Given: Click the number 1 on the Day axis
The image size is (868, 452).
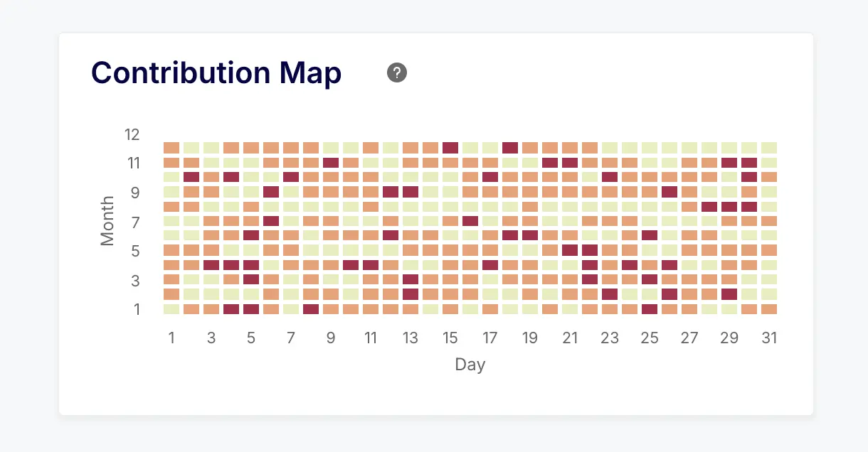Looking at the screenshot, I should tap(171, 338).
